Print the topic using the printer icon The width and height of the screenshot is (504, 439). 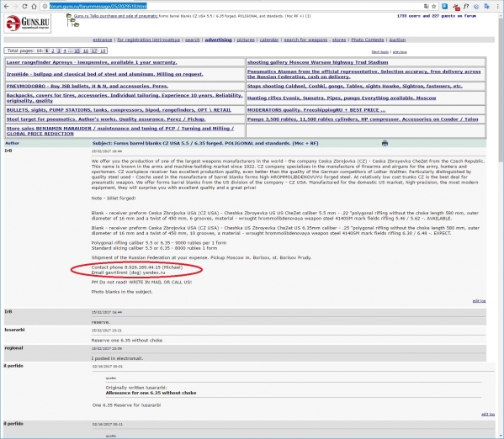click(x=385, y=143)
